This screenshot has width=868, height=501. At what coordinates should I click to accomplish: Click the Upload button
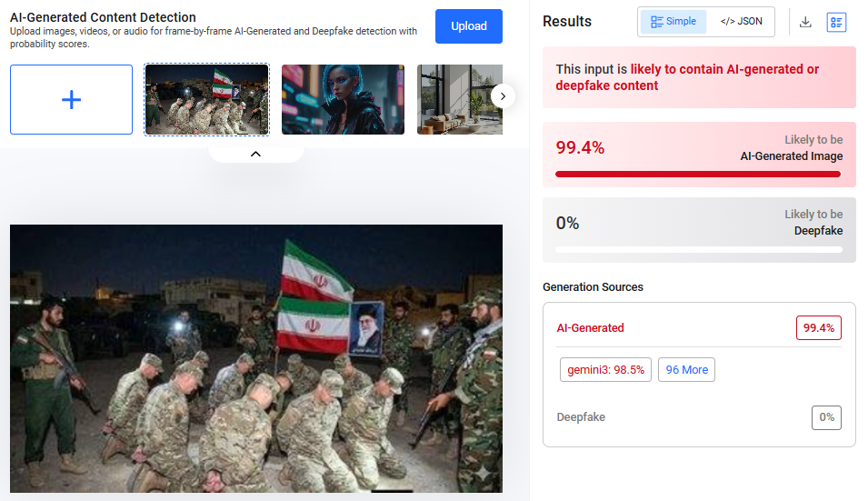[469, 26]
